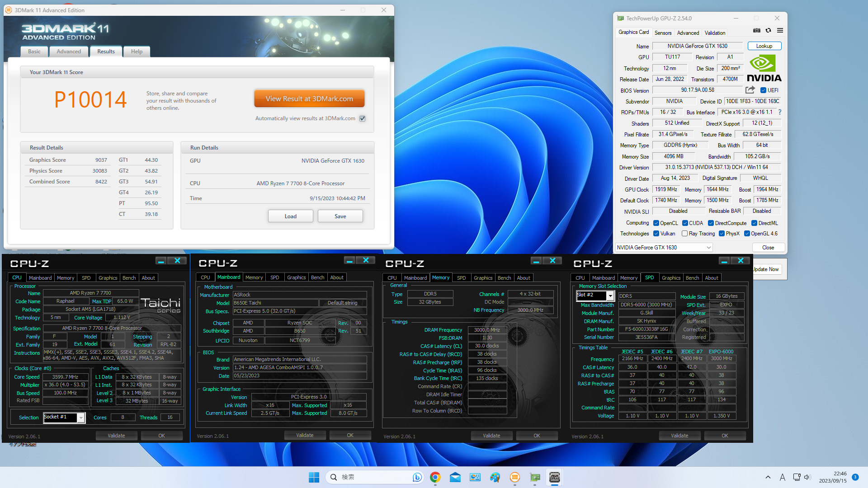868x488 pixels.
Task: Open the GPU-Z hamburger menu
Action: pyautogui.click(x=780, y=31)
